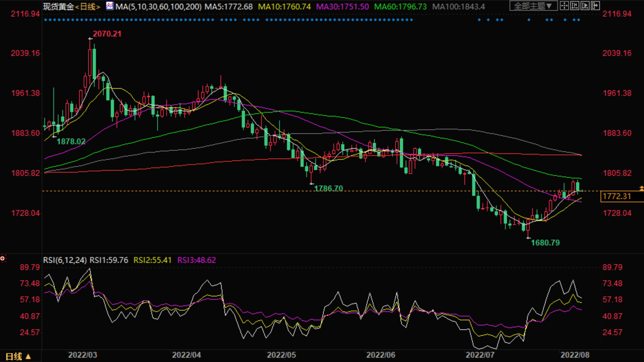Click the 1680.79 low price marker

point(545,243)
